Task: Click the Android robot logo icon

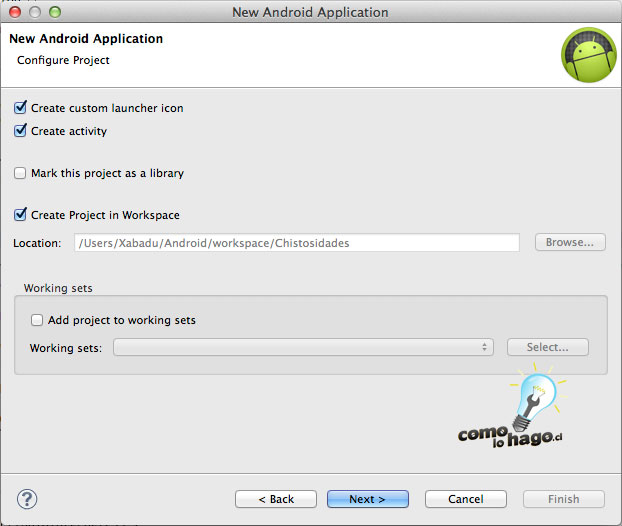Action: click(589, 55)
